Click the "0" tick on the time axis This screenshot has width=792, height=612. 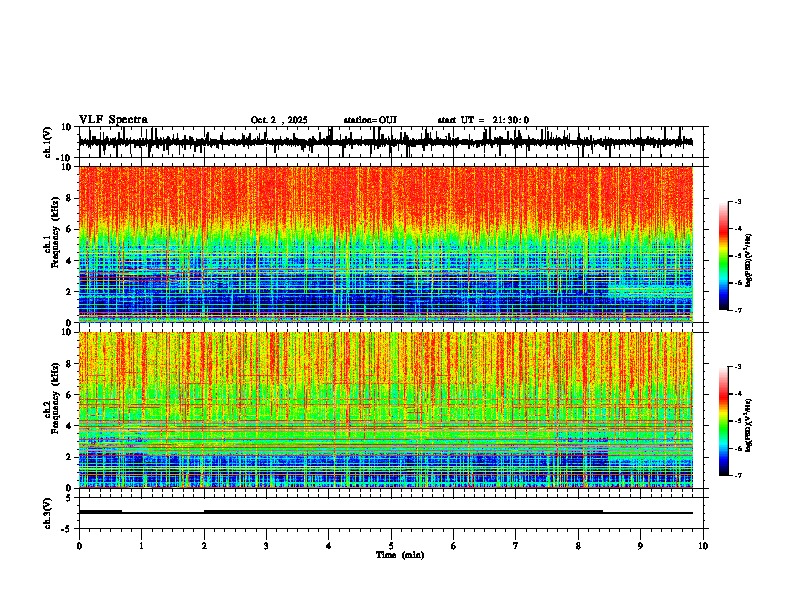[79, 546]
